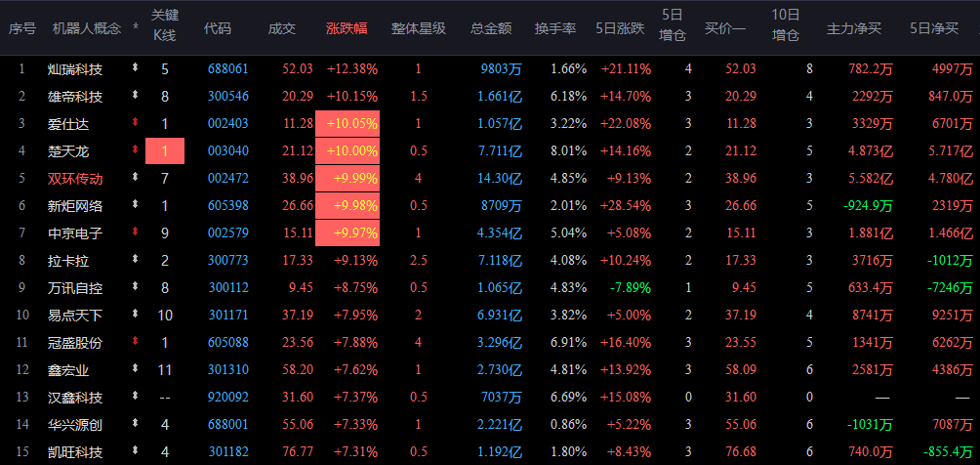Click stock code 002403
980x465 pixels.
[x=228, y=124]
